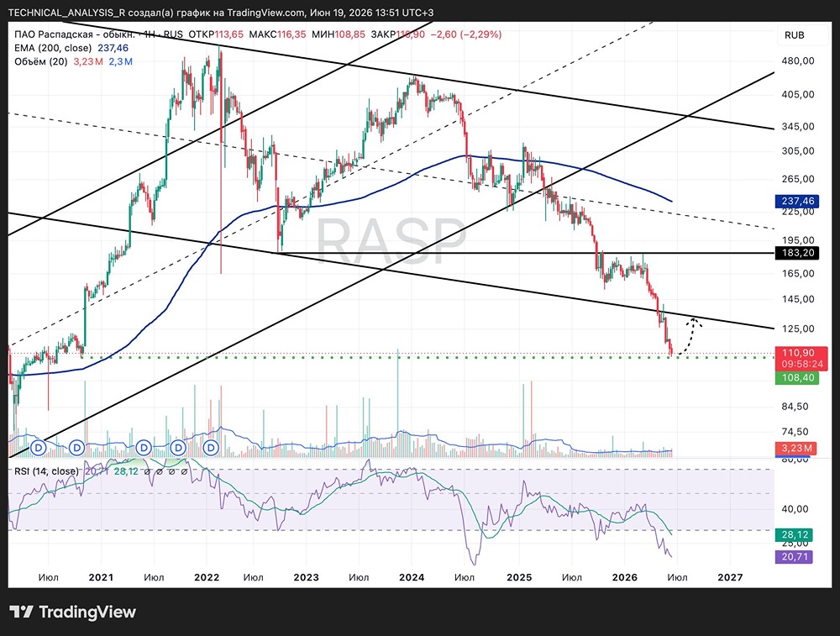Open the Объём (20) volume indicator legend
This screenshot has width=840, height=636.
coord(41,61)
